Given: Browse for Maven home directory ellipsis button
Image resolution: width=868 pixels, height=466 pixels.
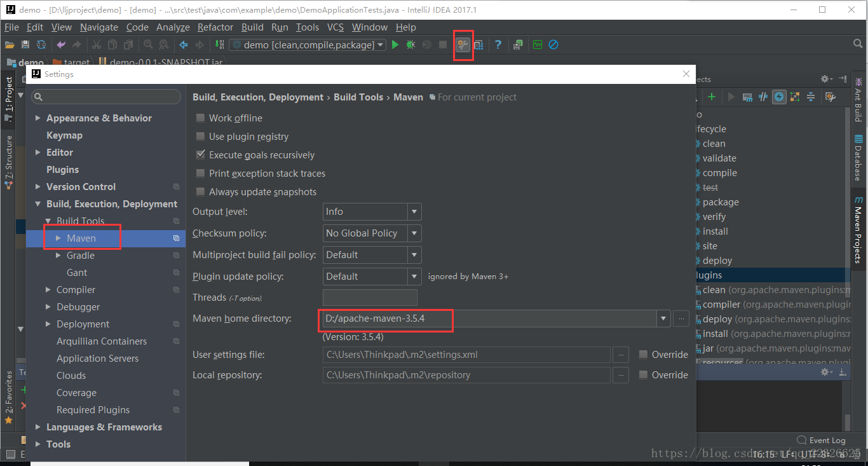Looking at the screenshot, I should coord(681,318).
